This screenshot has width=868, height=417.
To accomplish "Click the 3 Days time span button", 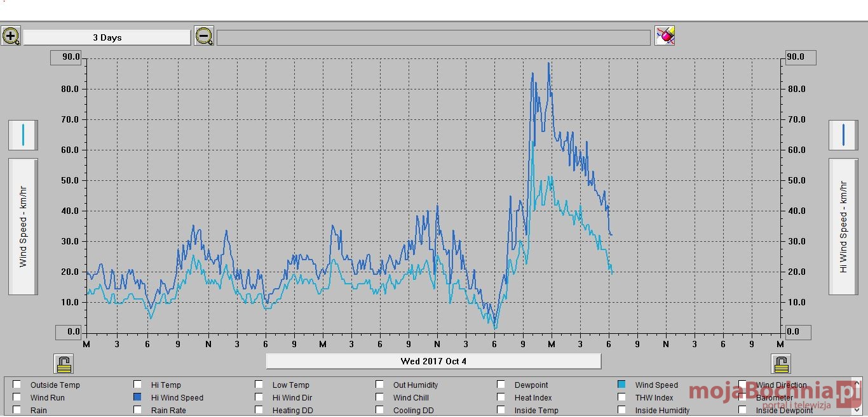I will [x=107, y=37].
